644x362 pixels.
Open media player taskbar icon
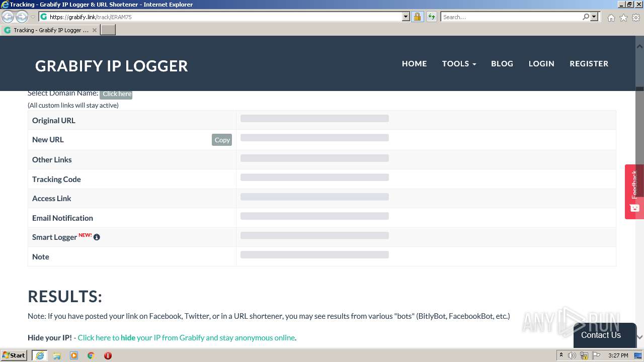(74, 355)
